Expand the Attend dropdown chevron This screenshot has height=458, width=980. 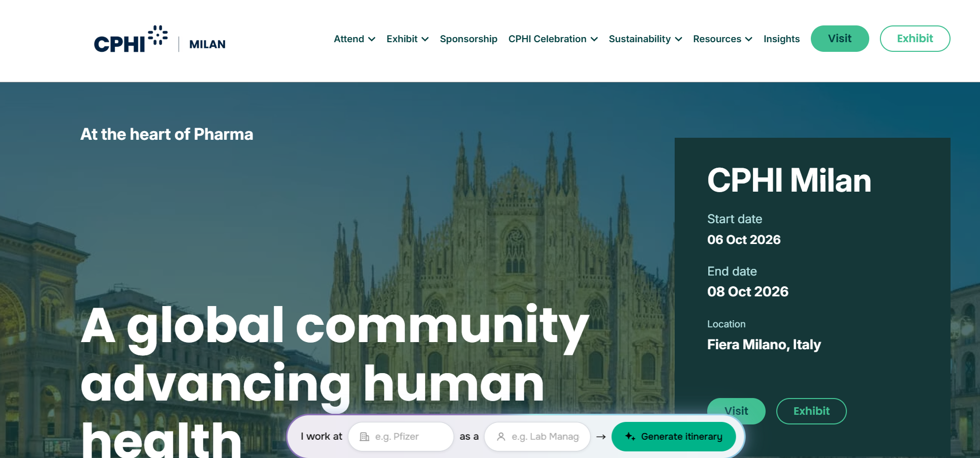(x=372, y=39)
